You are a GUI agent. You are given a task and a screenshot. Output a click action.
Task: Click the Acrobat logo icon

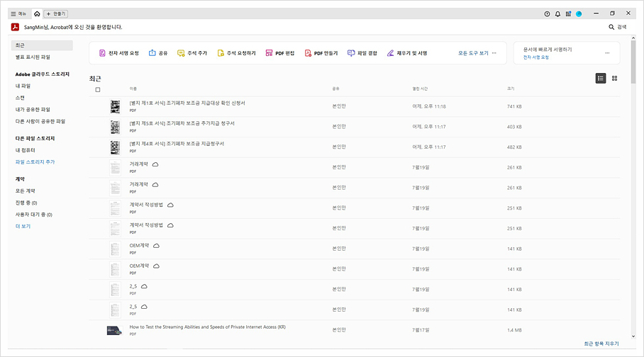15,27
